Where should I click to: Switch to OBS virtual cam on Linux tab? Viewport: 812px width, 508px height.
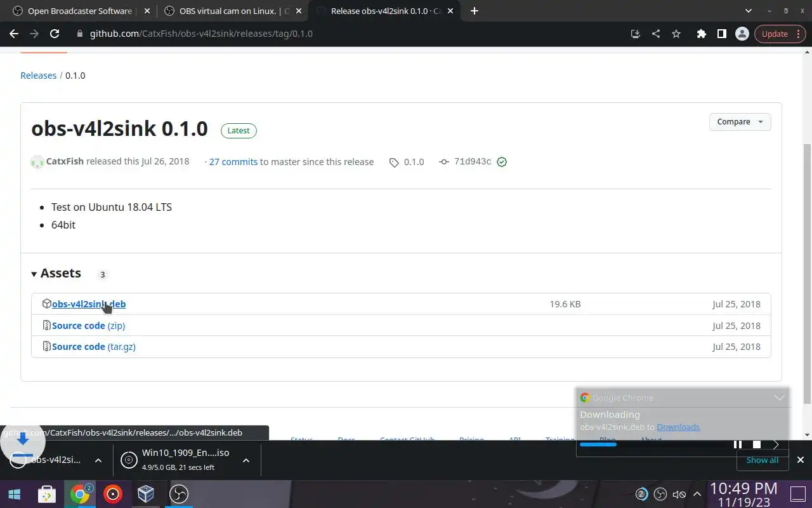[x=226, y=11]
